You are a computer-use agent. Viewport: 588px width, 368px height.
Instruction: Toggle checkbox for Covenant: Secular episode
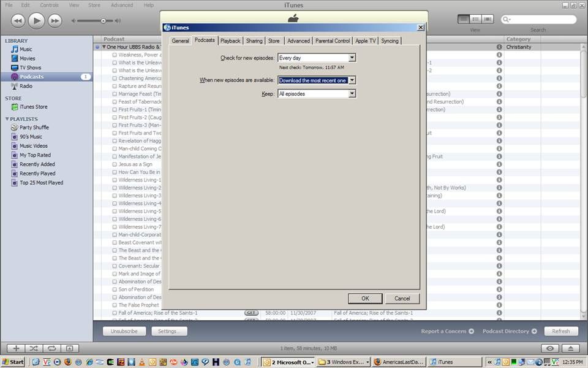115,266
